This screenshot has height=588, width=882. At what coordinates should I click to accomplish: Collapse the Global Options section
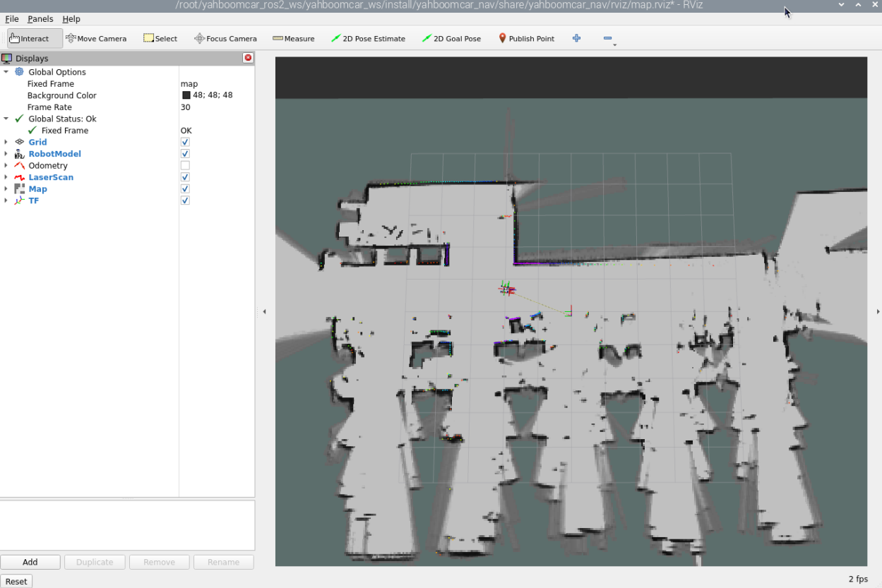(x=6, y=72)
